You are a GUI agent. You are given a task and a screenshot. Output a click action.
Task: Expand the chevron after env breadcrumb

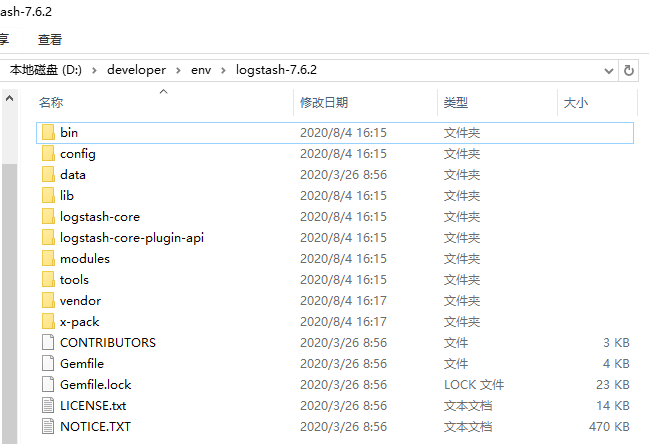click(224, 70)
